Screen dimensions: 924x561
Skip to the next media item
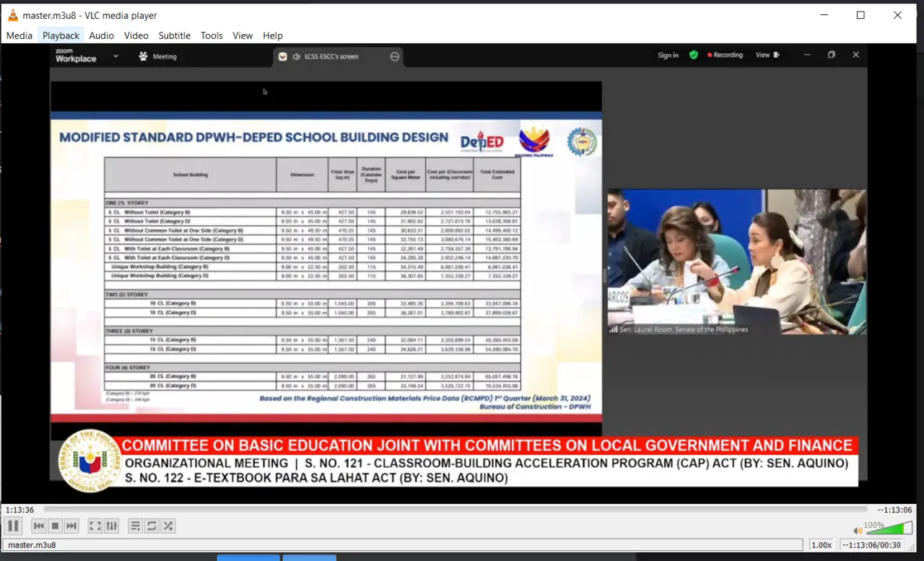[x=71, y=526]
